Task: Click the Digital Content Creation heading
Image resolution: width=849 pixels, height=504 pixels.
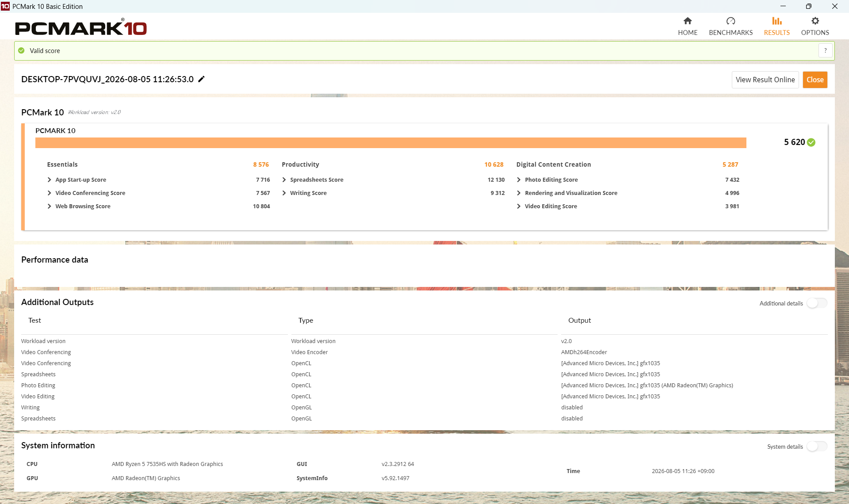Action: click(x=554, y=164)
